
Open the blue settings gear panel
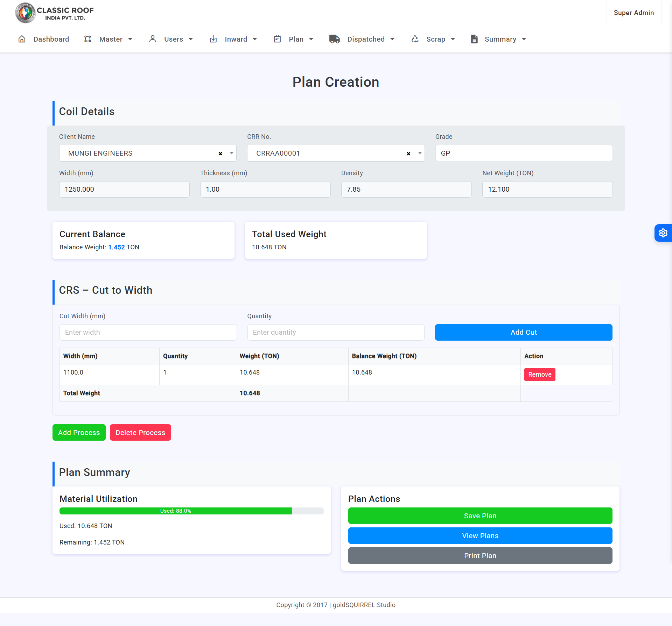coord(663,233)
